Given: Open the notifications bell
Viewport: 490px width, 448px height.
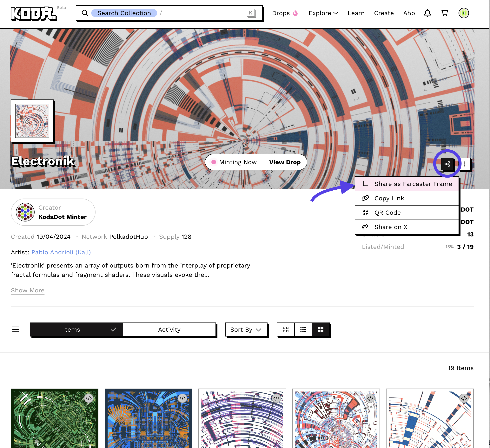Looking at the screenshot, I should pyautogui.click(x=427, y=13).
